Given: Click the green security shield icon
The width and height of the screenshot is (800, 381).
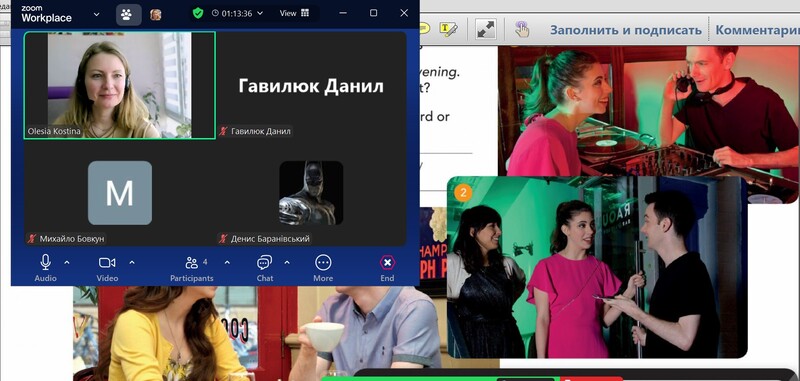Looking at the screenshot, I should click(198, 13).
